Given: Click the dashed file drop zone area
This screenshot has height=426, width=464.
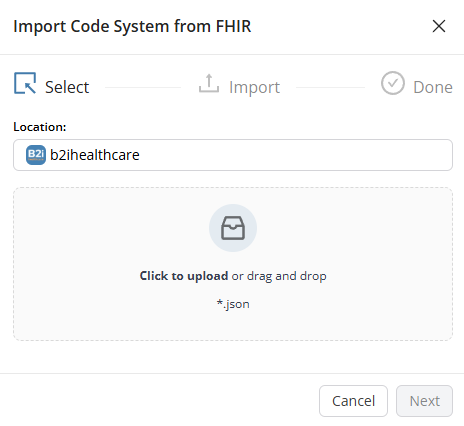Looking at the screenshot, I should pyautogui.click(x=233, y=264).
